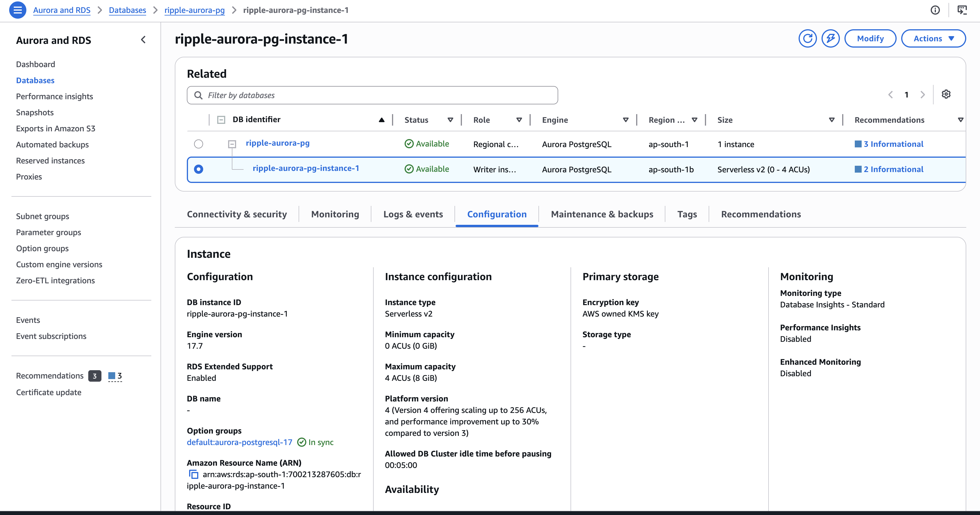The image size is (980, 515).
Task: Open the Recommendations tab
Action: [x=761, y=214]
